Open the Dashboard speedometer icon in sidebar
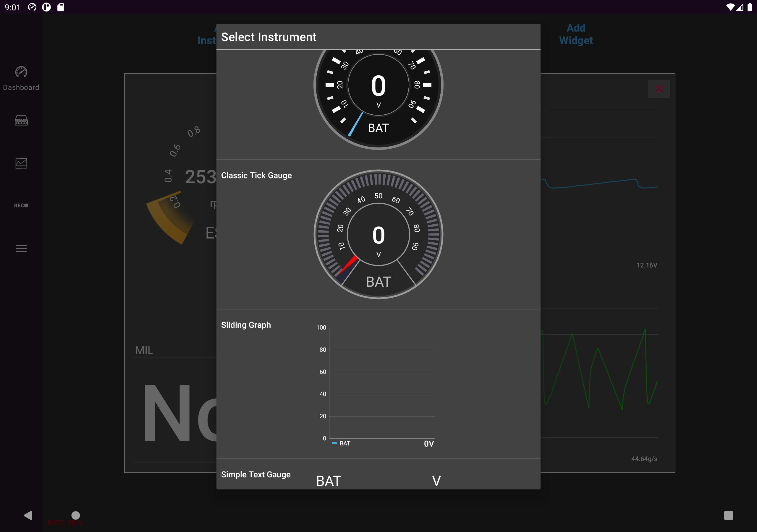The width and height of the screenshot is (757, 532). pyautogui.click(x=21, y=72)
